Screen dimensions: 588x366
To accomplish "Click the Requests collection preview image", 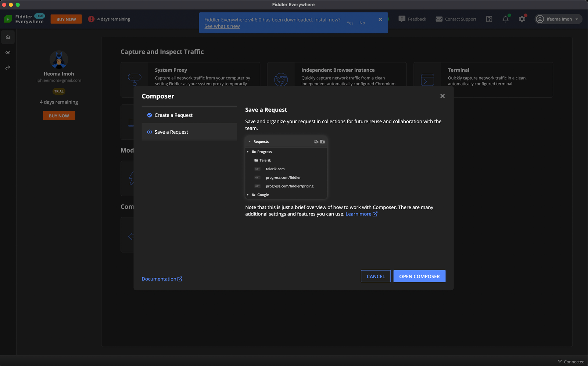I will click(x=286, y=167).
